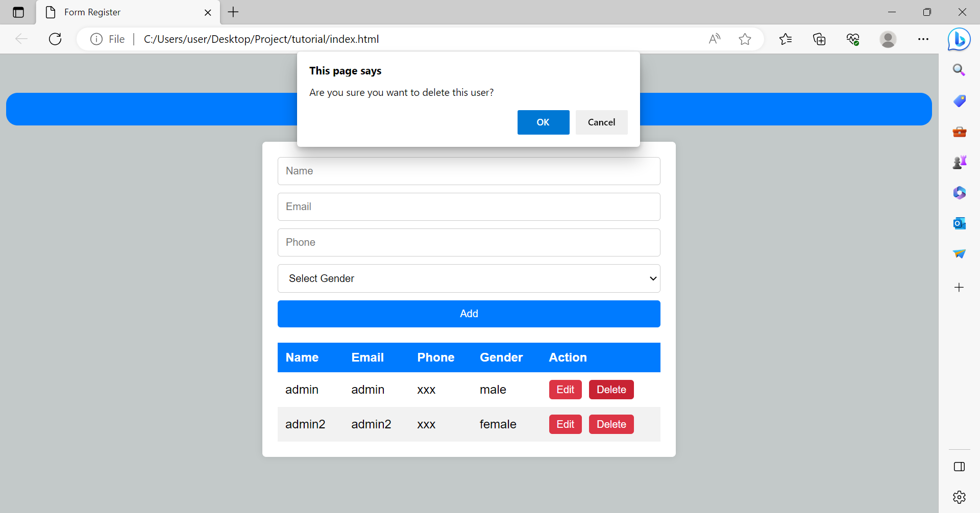The image size is (980, 513).
Task: Open Outlook from the sidebar
Action: click(959, 223)
